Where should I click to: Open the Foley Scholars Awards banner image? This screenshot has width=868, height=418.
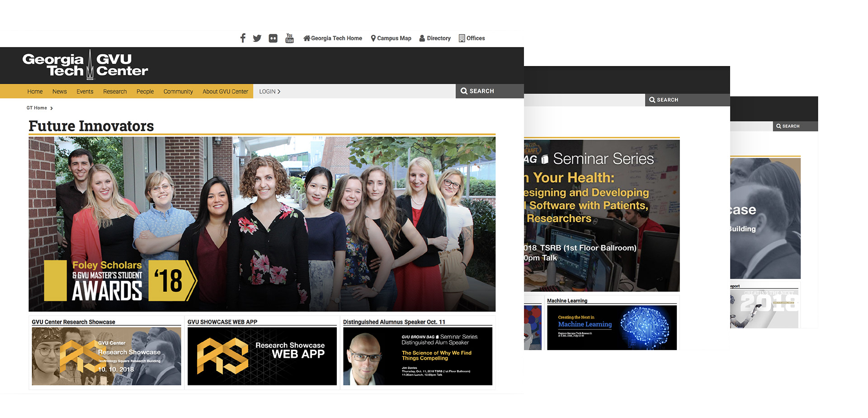[262, 224]
